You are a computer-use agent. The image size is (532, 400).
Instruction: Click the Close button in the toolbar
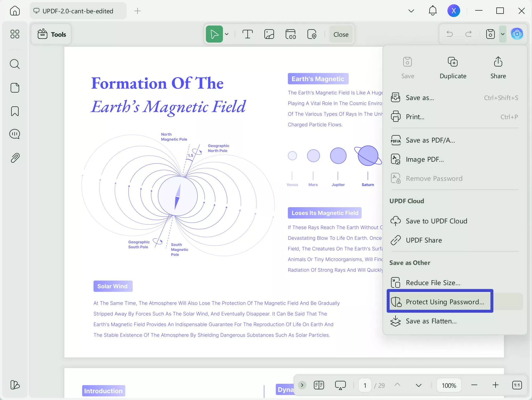(341, 34)
